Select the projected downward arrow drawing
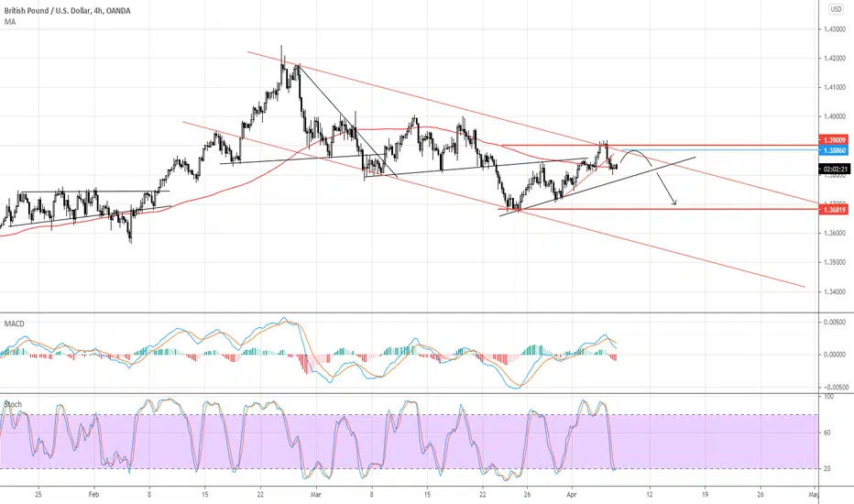Screen dimensions: 854x504 (666, 189)
